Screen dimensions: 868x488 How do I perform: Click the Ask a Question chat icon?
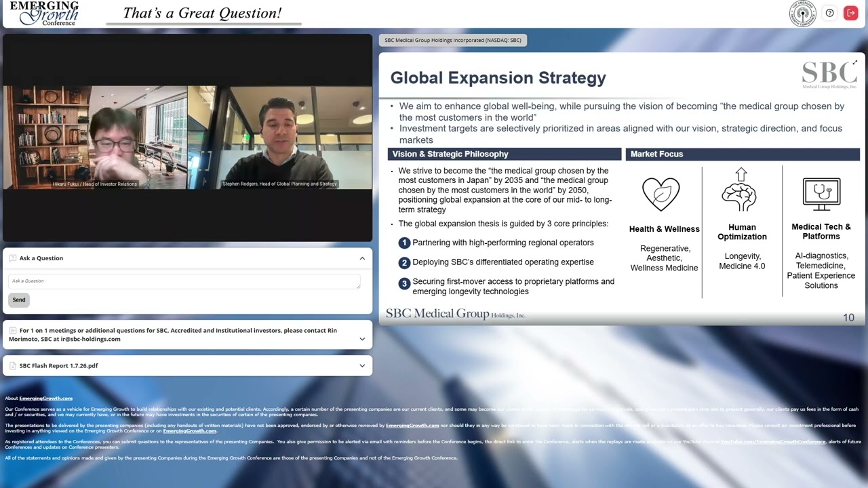13,258
